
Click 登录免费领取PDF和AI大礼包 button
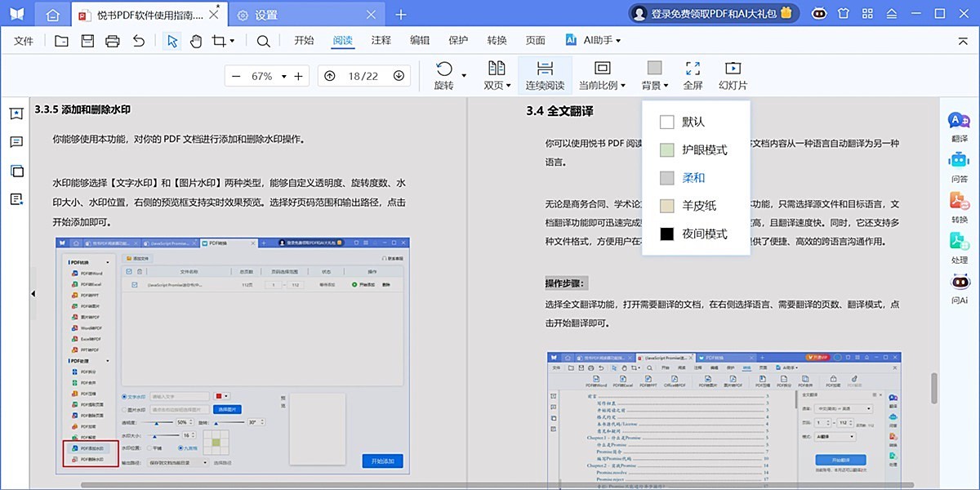pyautogui.click(x=713, y=13)
